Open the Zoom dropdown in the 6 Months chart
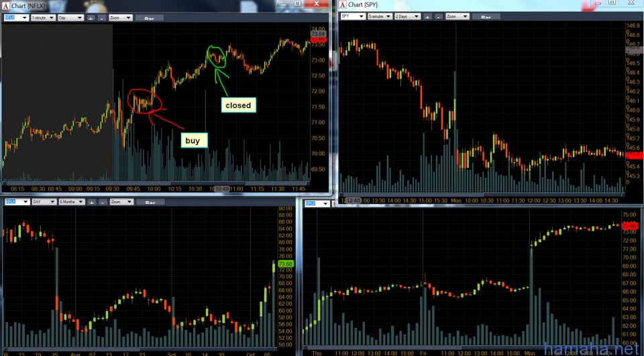Screen dimensions: 644x356 (121, 202)
